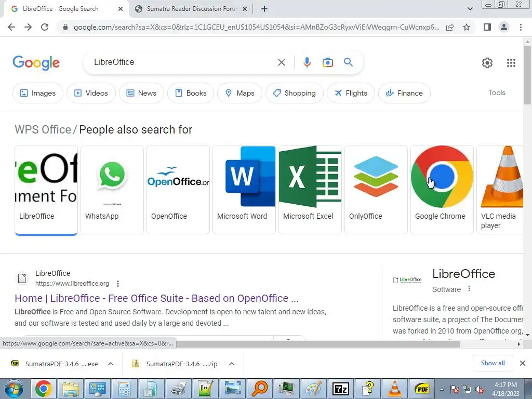Viewport: 532px width, 399px height.
Task: Bookmark this tab with the star icon
Action: pos(467,27)
